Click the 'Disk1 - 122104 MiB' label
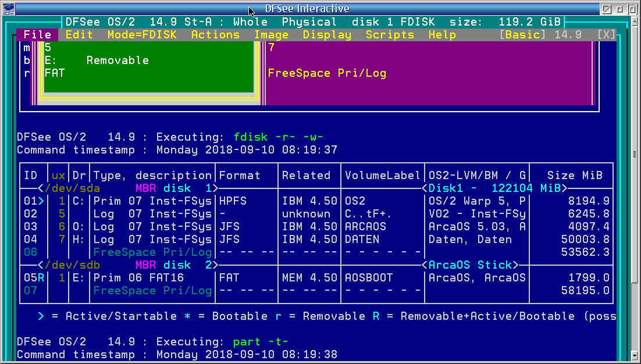Screen dimensions: 641x364 [495, 188]
